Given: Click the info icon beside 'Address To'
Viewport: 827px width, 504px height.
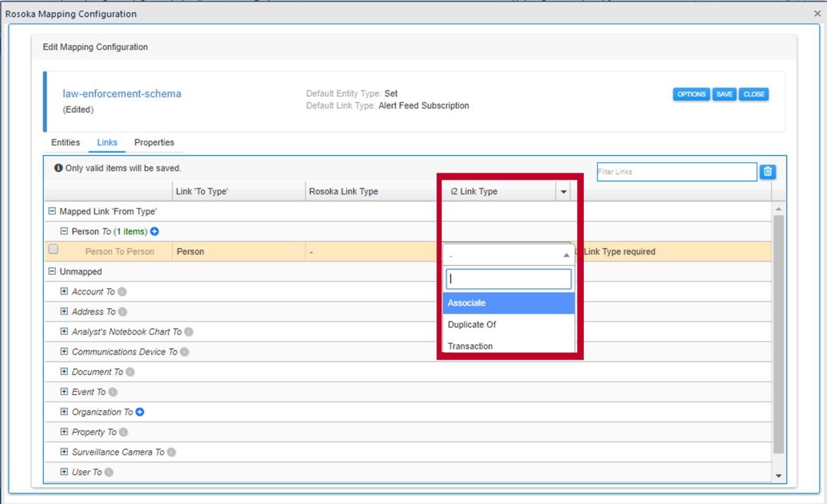Looking at the screenshot, I should 122,311.
